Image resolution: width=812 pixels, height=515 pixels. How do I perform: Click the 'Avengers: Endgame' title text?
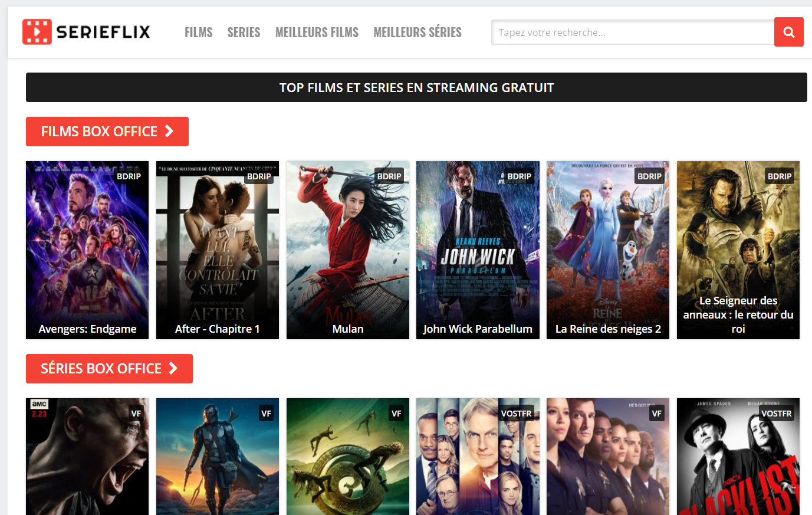[87, 329]
